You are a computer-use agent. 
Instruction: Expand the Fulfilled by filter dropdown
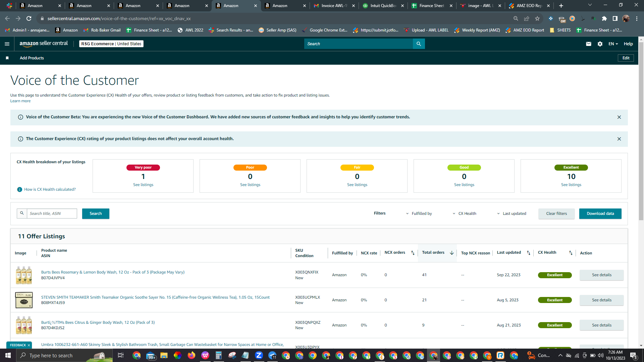tap(419, 214)
